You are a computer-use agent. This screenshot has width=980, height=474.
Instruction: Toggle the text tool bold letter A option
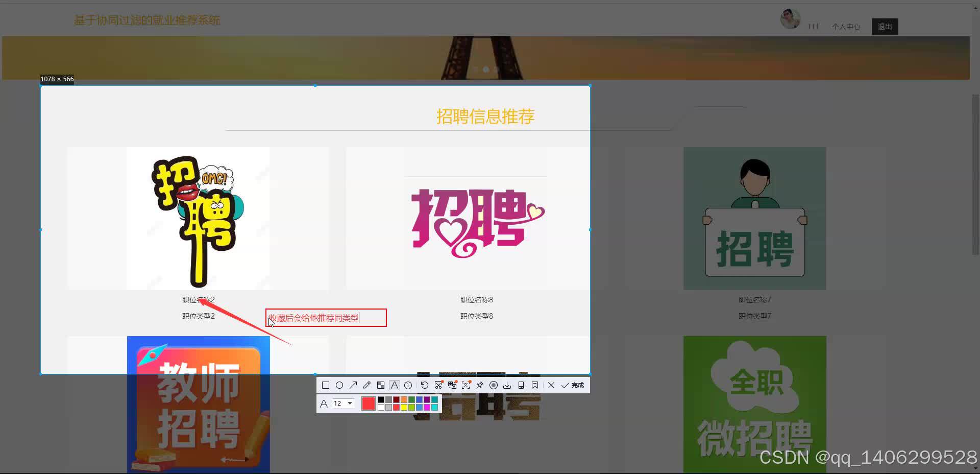[325, 404]
